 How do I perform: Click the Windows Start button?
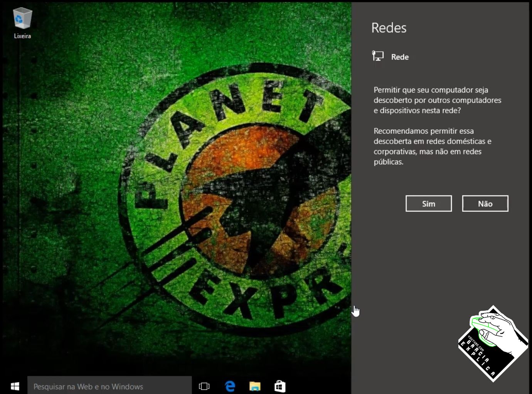point(15,386)
